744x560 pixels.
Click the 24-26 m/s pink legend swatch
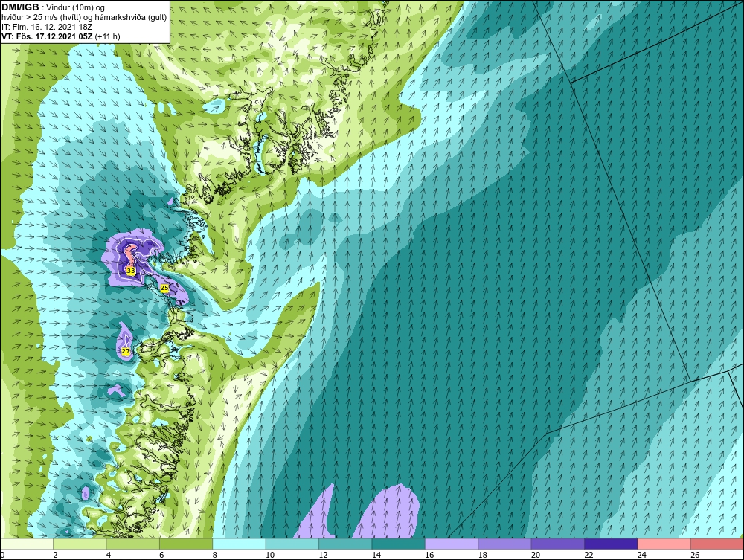(664, 544)
